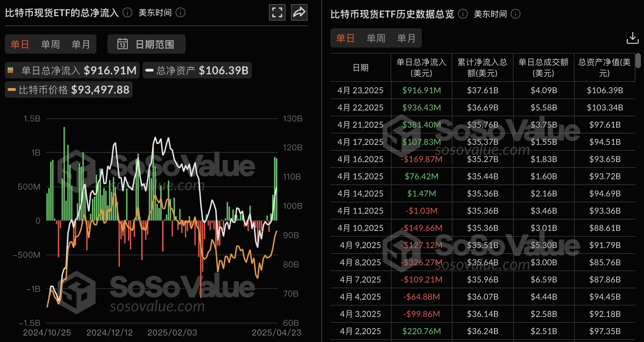Click info icon next to left 美东时间

(180, 13)
